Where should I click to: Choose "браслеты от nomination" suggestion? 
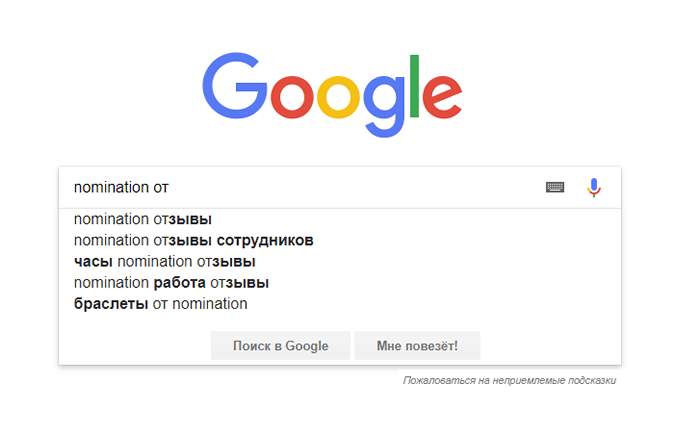[160, 303]
